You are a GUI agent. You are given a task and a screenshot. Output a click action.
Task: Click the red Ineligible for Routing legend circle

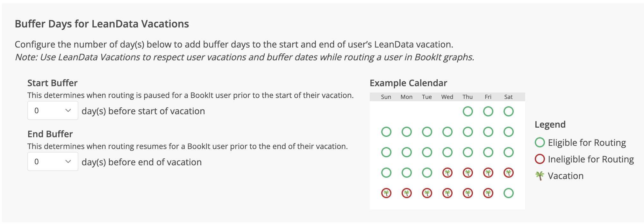pos(540,159)
